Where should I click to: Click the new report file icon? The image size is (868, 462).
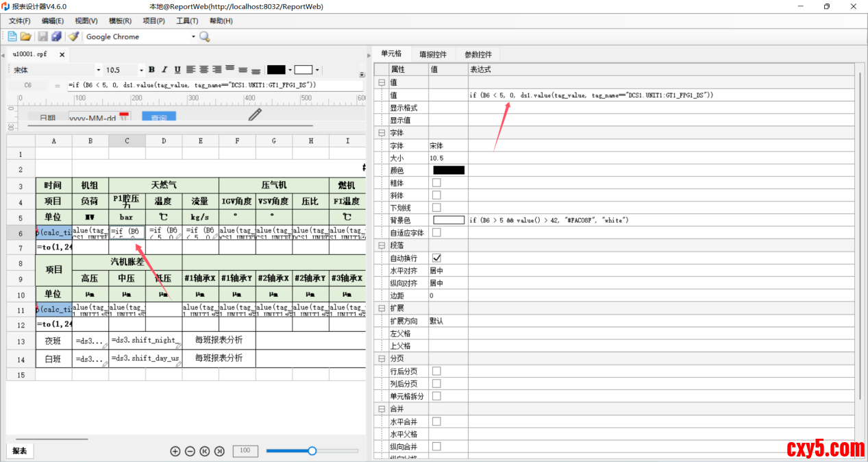12,36
